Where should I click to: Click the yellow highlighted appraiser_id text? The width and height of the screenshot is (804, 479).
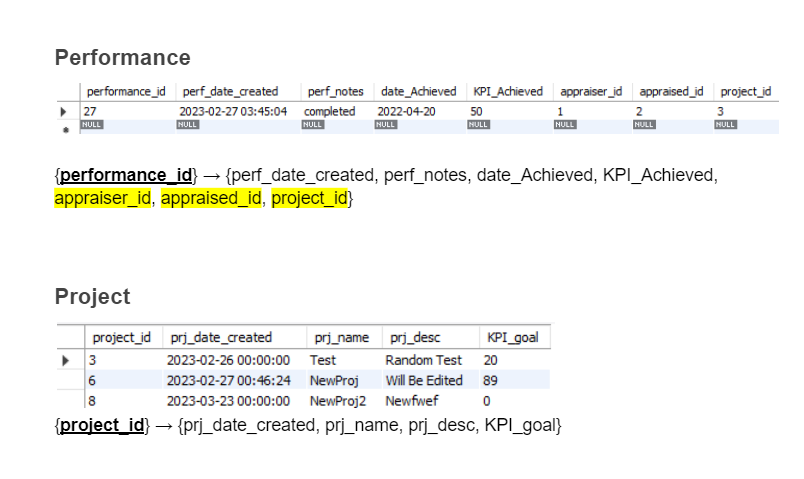point(103,198)
